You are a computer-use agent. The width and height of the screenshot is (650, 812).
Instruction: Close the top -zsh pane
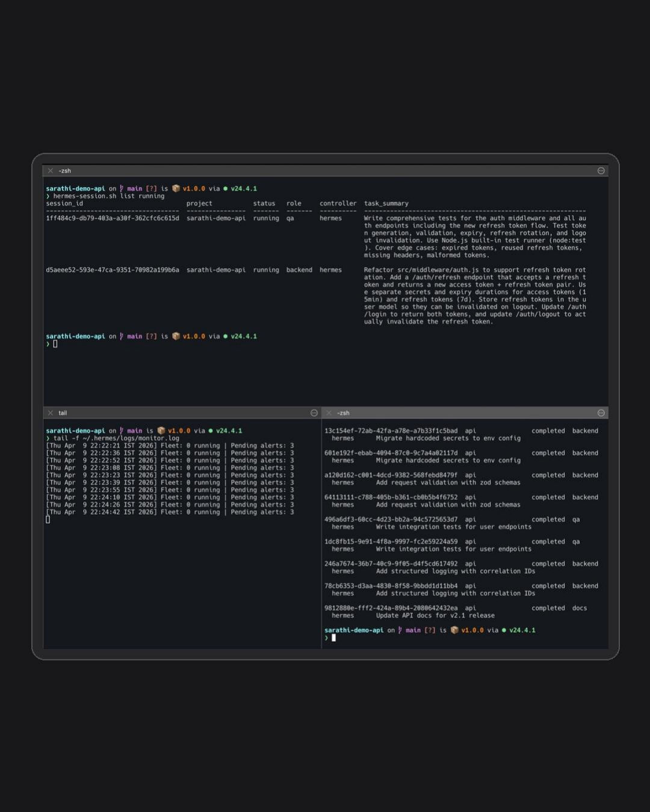51,171
